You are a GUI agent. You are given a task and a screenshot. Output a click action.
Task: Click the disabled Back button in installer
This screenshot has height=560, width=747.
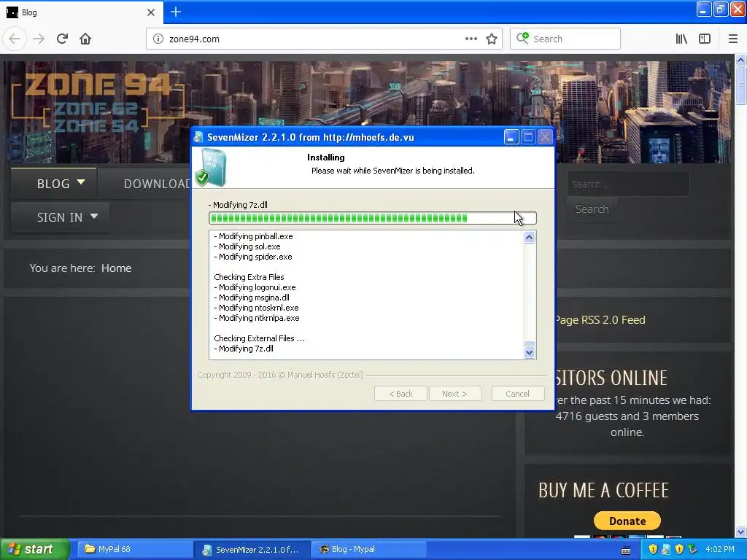pos(400,394)
